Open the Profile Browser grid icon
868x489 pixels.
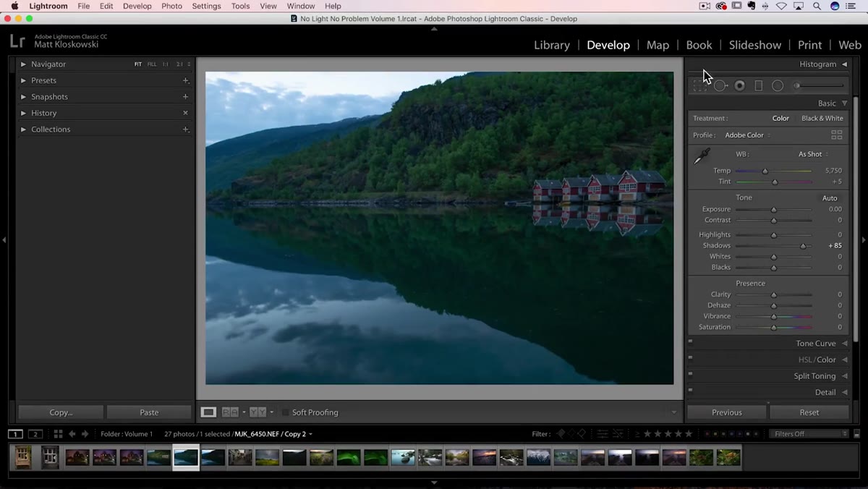click(x=837, y=135)
